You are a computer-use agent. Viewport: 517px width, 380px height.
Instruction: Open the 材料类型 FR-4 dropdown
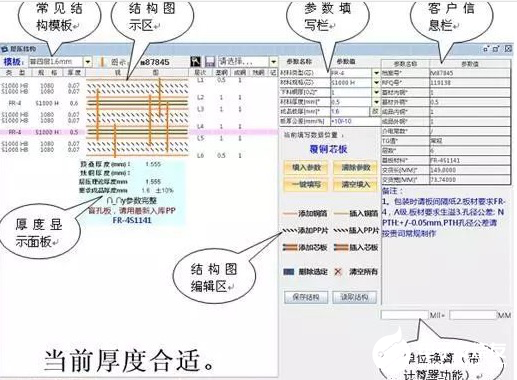tap(376, 73)
